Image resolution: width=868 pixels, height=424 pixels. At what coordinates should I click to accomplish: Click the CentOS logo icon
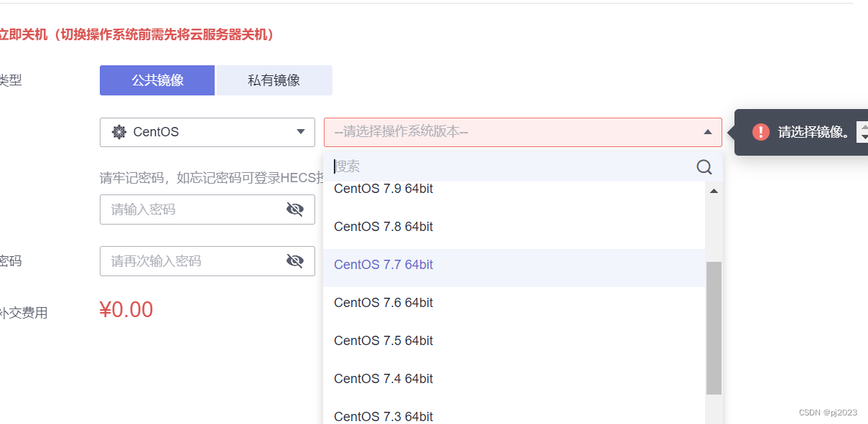coord(119,132)
